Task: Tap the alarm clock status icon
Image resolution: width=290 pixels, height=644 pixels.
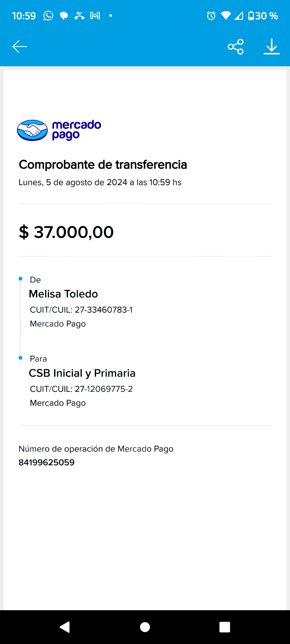Action: 211,16
